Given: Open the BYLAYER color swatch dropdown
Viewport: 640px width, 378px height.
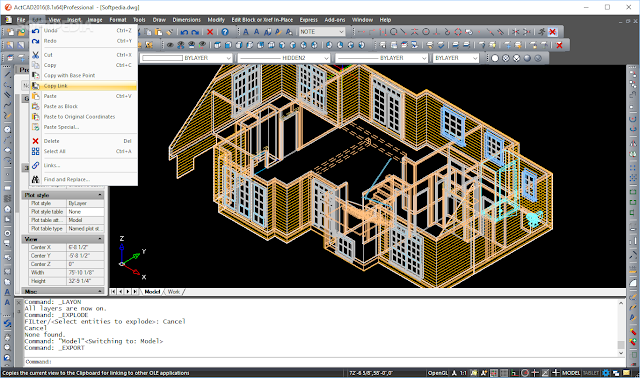Looking at the screenshot, I should [x=187, y=58].
